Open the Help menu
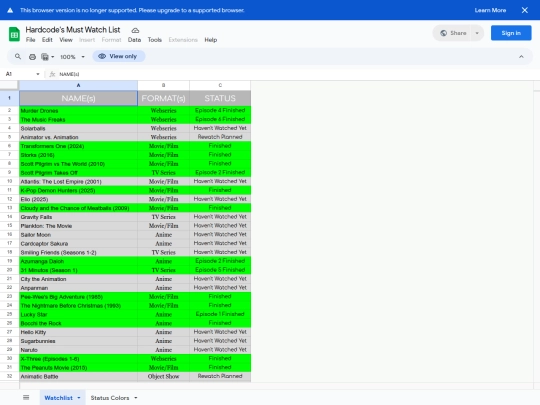 (x=211, y=40)
